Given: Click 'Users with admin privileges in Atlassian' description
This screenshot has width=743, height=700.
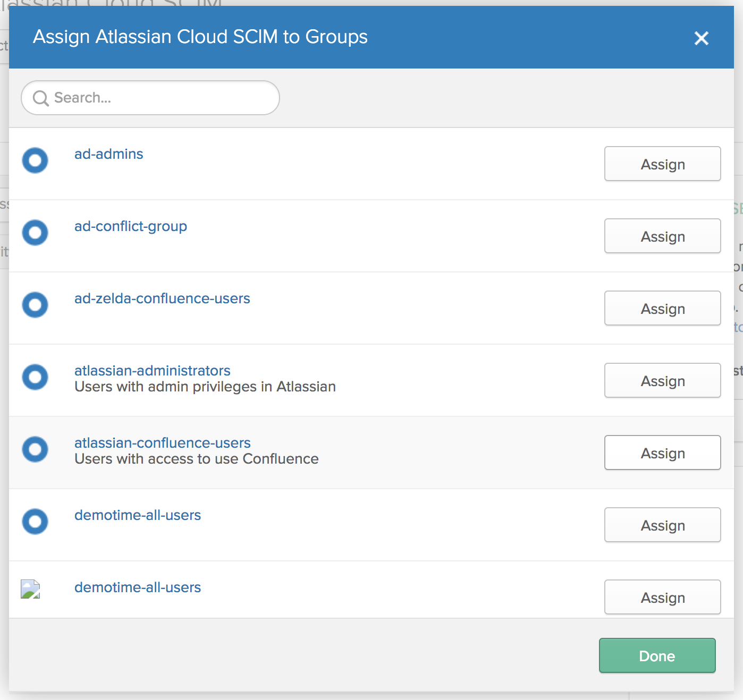Looking at the screenshot, I should pos(205,387).
